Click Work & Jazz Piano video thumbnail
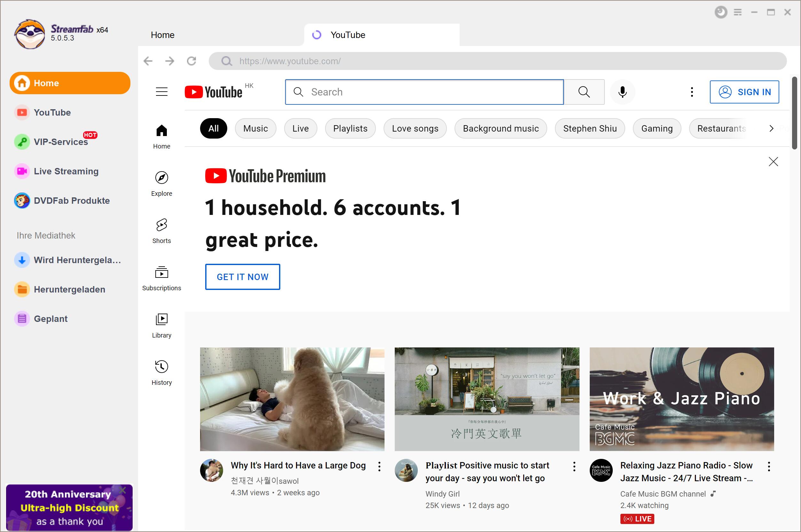This screenshot has height=532, width=801. (x=681, y=399)
